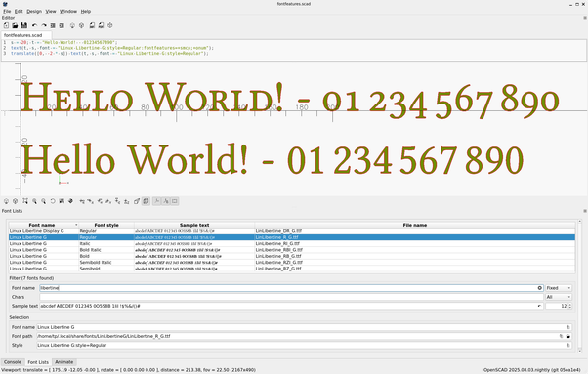
Task: Click the Unindent icon in editor toolbar
Action: coord(53,25)
